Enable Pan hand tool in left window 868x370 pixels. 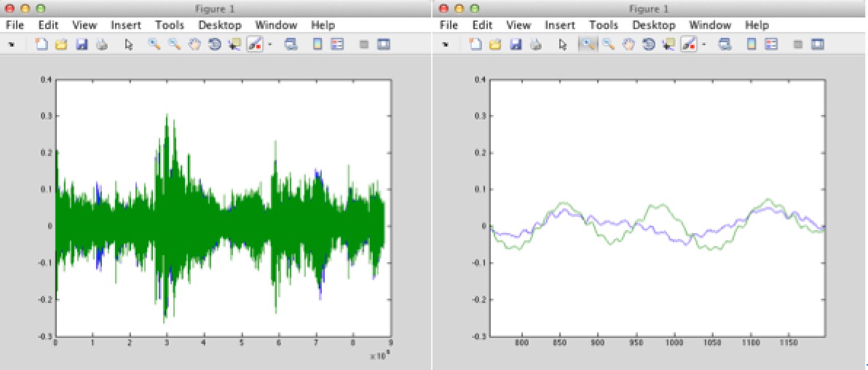pyautogui.click(x=194, y=45)
